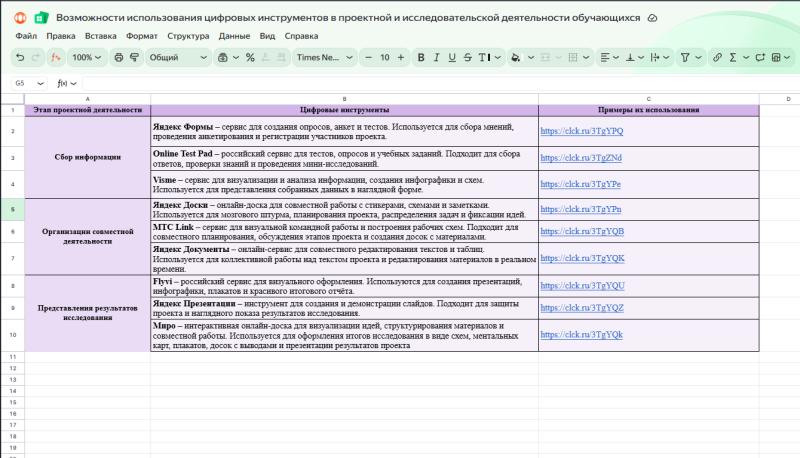Click vertical alignment icon
Image resolution: width=800 pixels, height=458 pixels.
(630, 58)
